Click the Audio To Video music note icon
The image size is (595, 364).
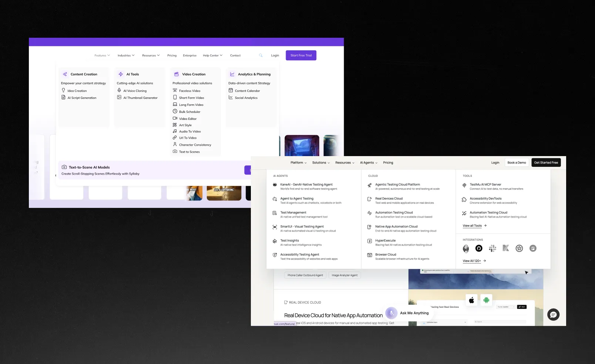tap(175, 131)
